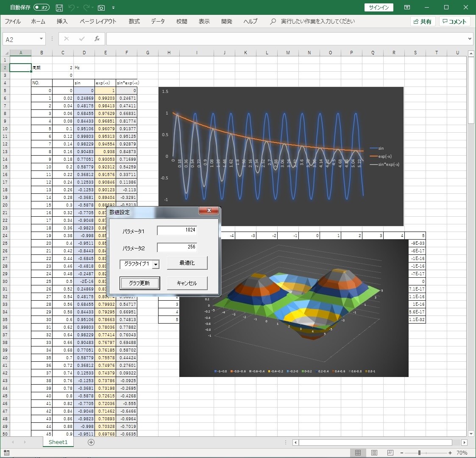The height and width of the screenshot is (458, 476).
Task: Click the サインイン button
Action: click(x=379, y=7)
